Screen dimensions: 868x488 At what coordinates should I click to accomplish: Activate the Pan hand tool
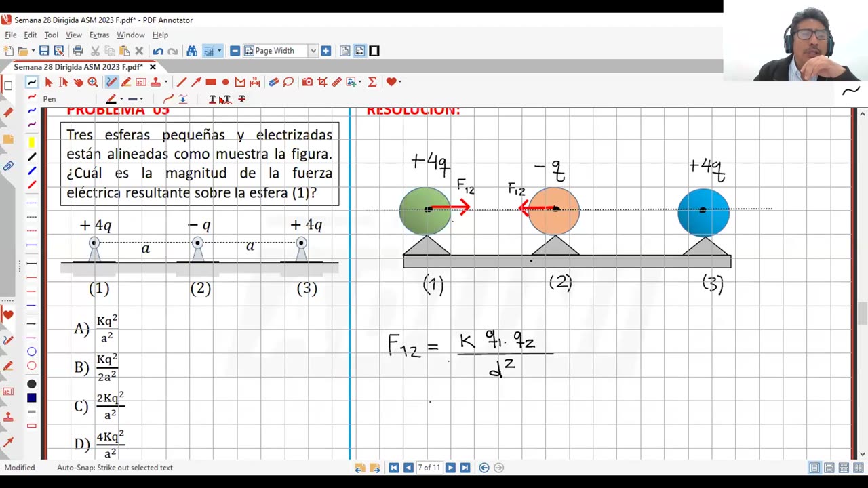click(78, 82)
